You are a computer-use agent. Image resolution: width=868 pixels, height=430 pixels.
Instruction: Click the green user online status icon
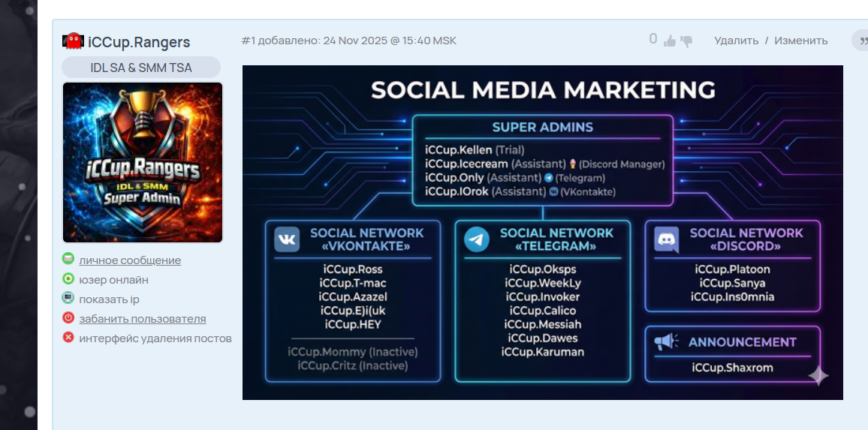click(x=68, y=278)
